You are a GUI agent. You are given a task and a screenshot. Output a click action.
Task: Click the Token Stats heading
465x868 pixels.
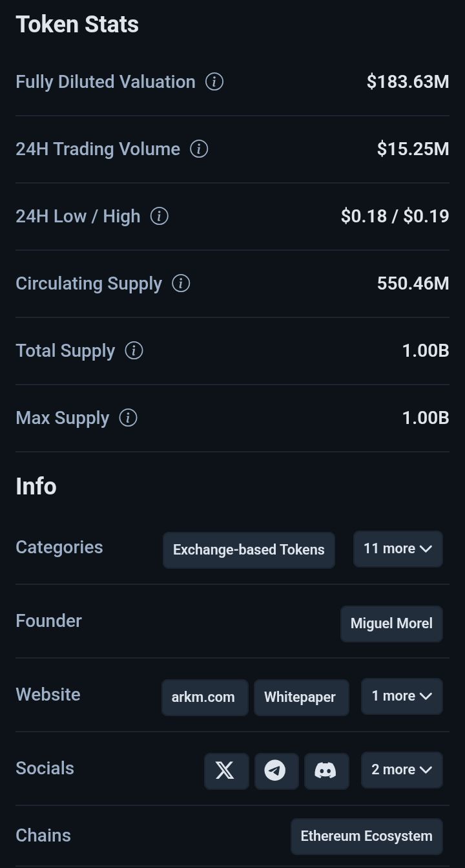click(77, 25)
